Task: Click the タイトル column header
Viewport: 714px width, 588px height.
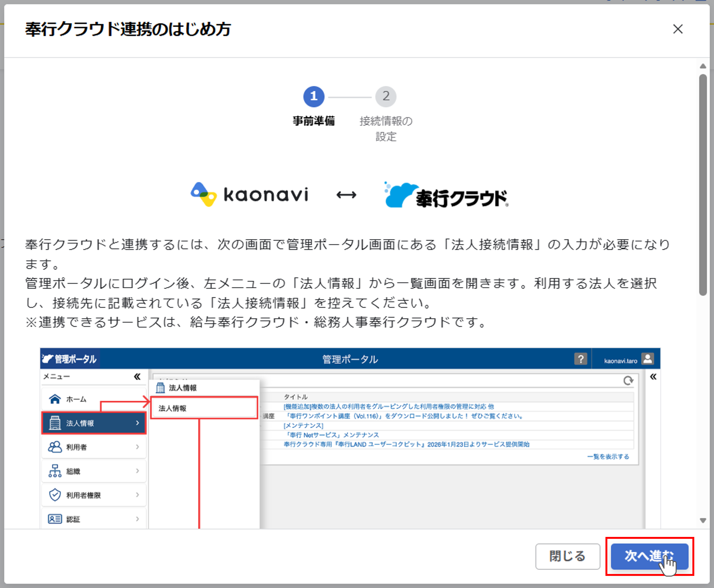Action: point(295,397)
